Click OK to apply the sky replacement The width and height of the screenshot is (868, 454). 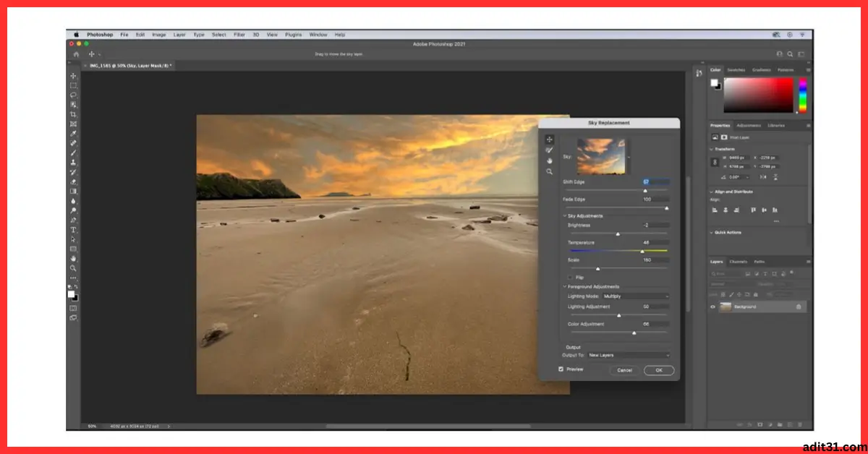658,369
